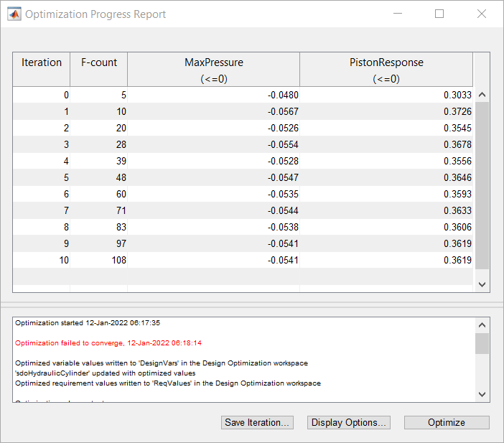Select F-count cell 97
Image resolution: width=504 pixels, height=443 pixels.
[98, 243]
